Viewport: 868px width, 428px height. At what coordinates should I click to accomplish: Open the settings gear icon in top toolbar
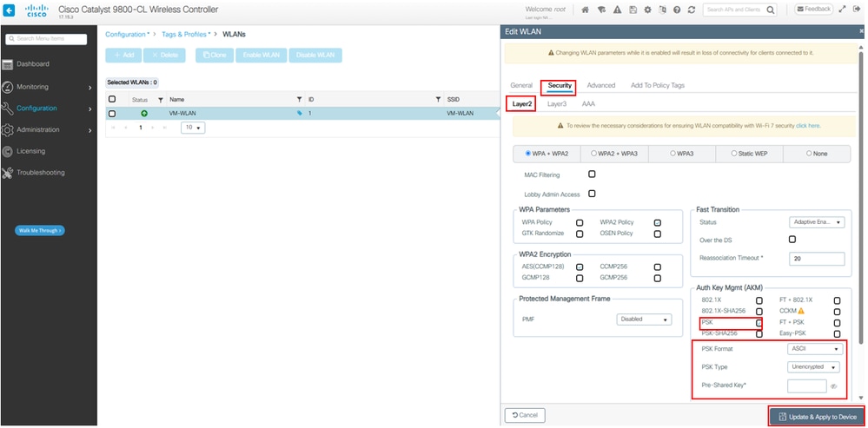[647, 10]
